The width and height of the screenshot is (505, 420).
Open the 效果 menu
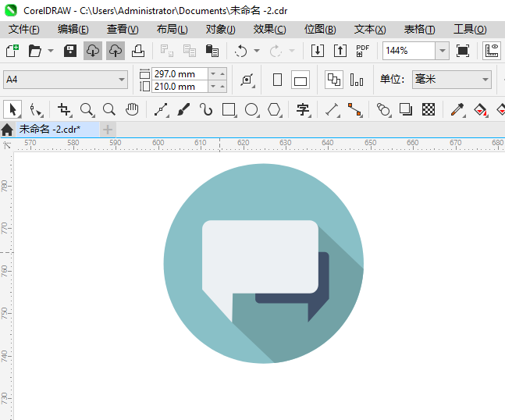pyautogui.click(x=269, y=29)
